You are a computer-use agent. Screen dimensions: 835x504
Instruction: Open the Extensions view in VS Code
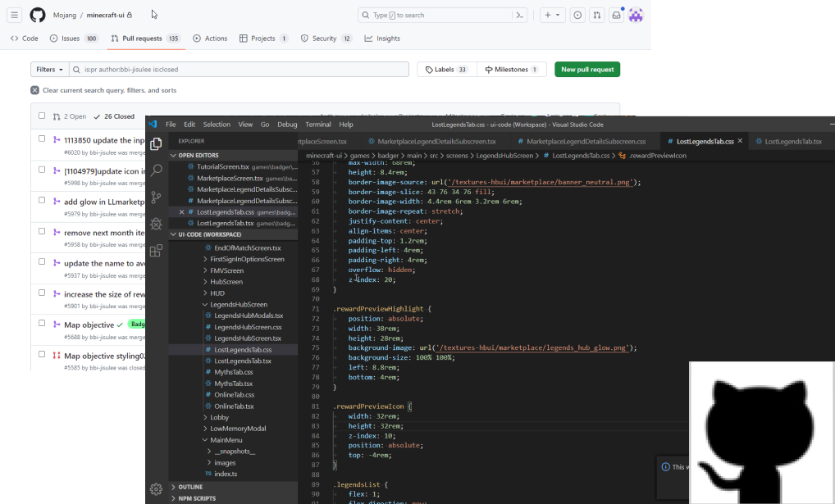[x=156, y=251]
